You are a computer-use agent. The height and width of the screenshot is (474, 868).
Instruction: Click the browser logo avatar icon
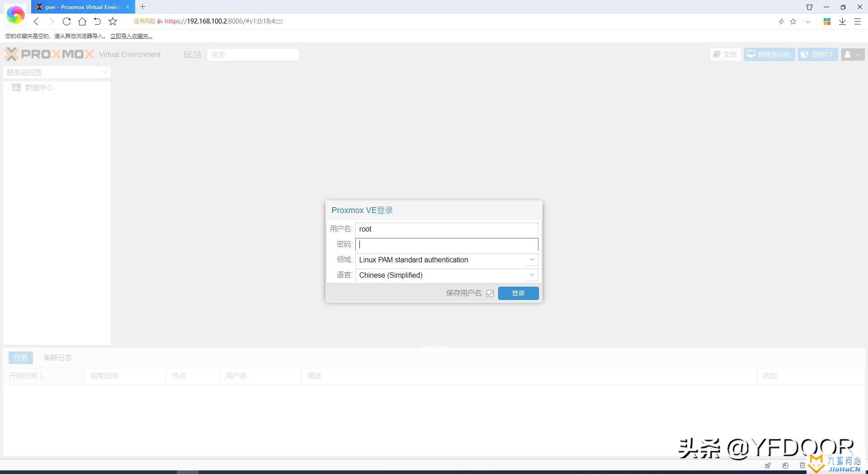(x=15, y=14)
